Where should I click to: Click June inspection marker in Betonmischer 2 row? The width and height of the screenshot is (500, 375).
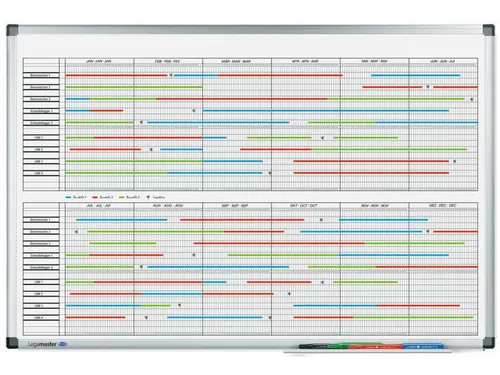[x=428, y=87]
